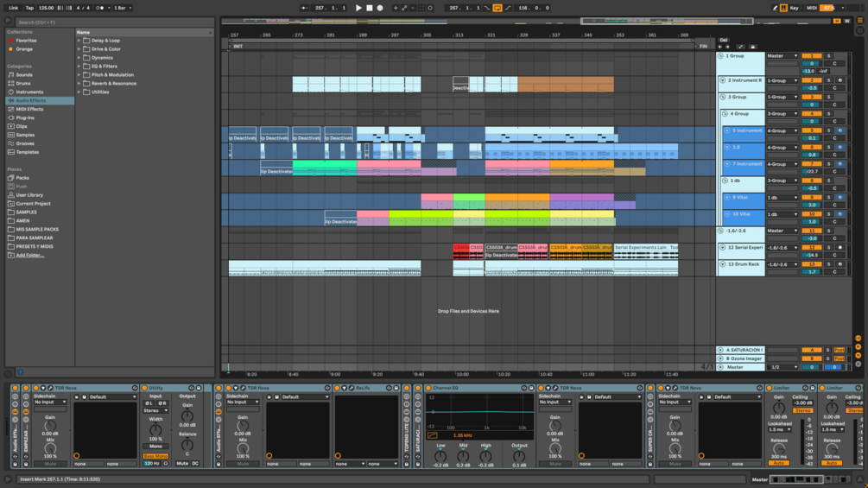Open the Utility Stereo channel mode dropdown
The image size is (868, 488).
pos(155,410)
